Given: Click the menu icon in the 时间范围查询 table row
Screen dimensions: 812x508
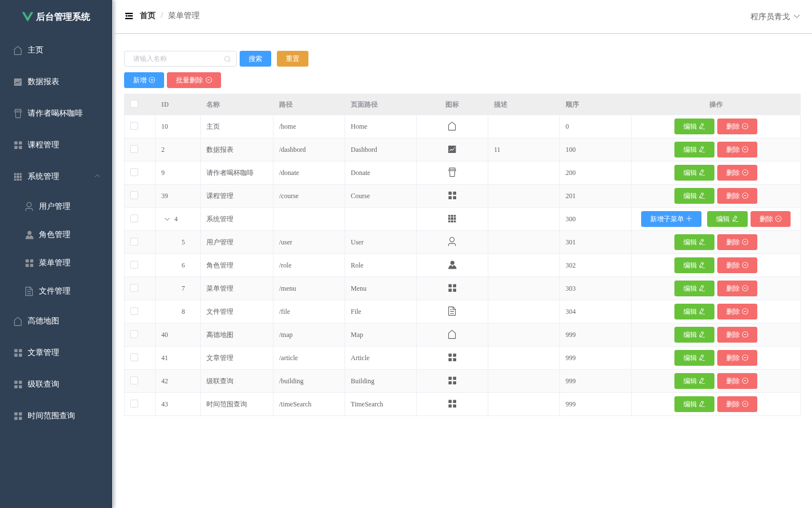Looking at the screenshot, I should coord(452,404).
